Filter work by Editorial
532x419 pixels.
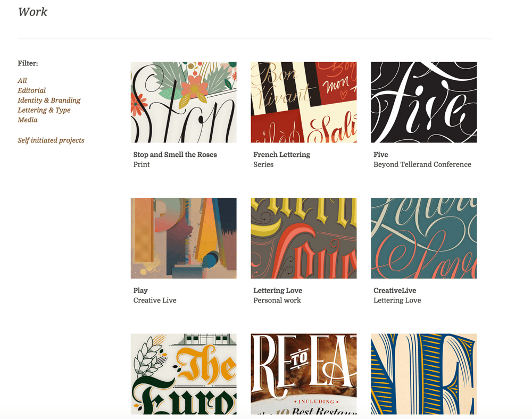[31, 90]
